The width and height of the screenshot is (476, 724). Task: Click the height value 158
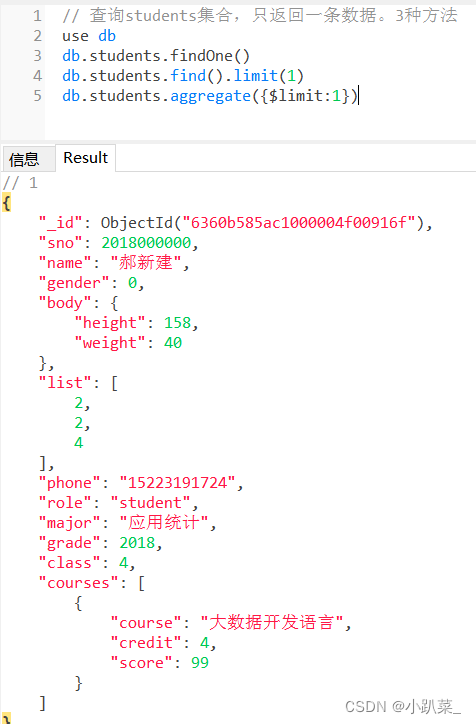pos(177,322)
